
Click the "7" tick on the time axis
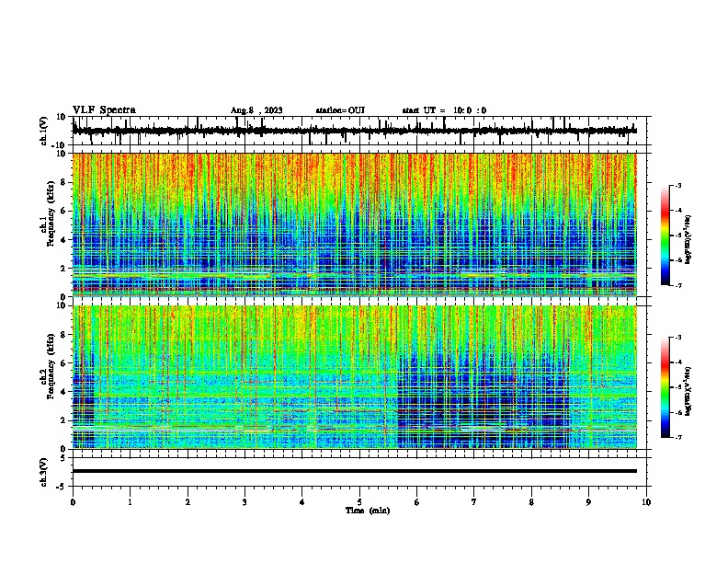click(474, 502)
